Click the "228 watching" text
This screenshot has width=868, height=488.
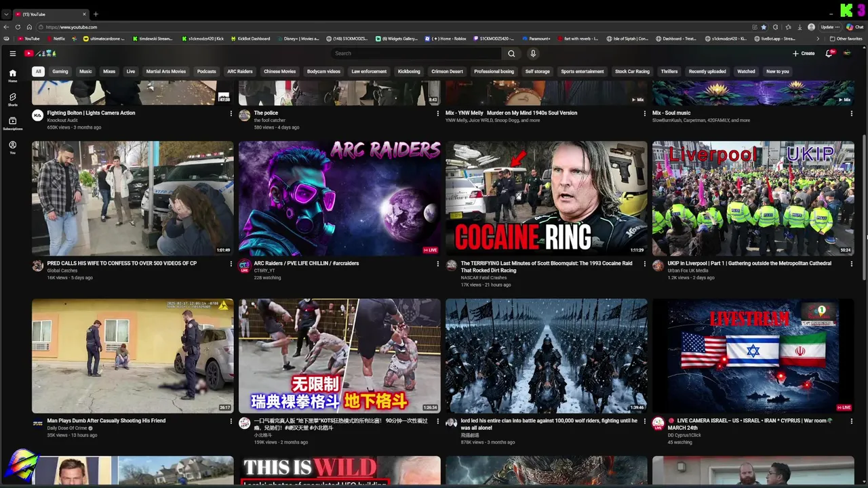click(267, 278)
